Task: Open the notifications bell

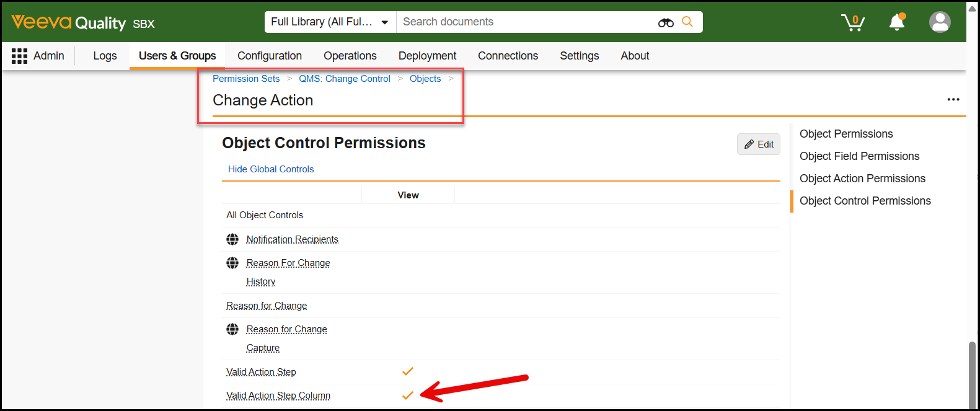Action: 896,22
